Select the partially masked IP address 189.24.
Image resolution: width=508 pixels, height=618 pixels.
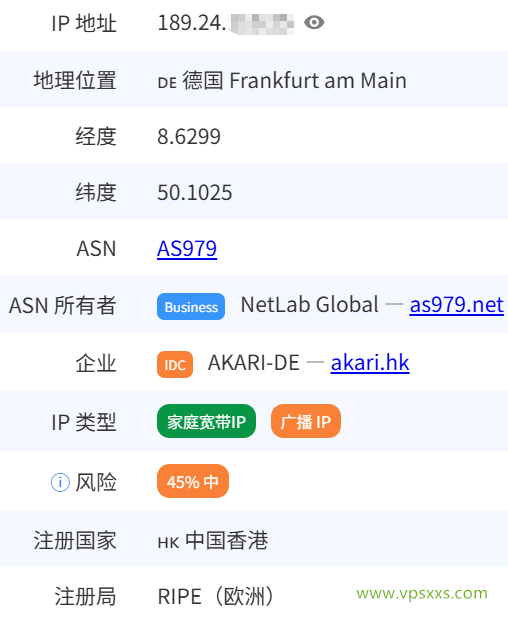(x=225, y=23)
